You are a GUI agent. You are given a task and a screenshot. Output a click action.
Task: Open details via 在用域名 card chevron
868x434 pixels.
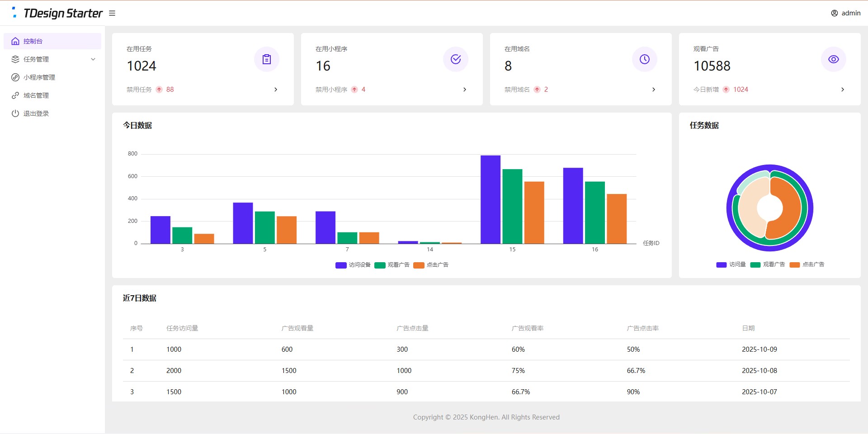tap(654, 90)
